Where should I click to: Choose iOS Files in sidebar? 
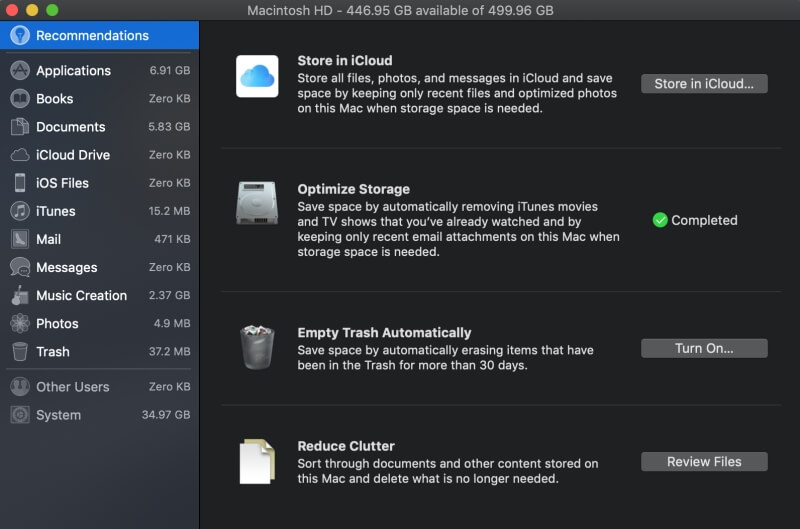(62, 183)
